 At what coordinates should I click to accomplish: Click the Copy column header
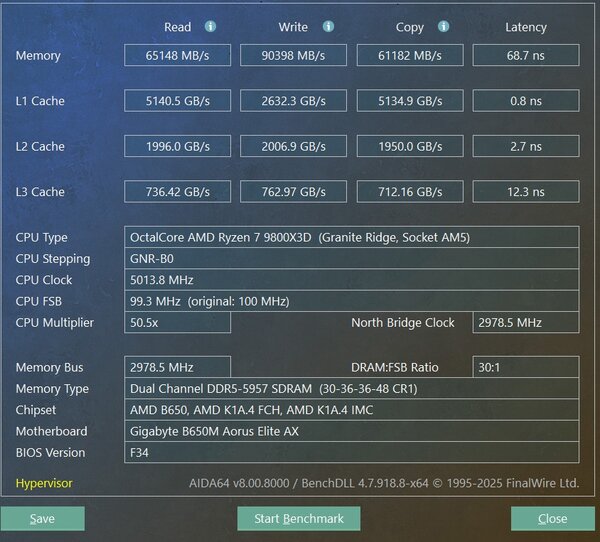point(410,28)
